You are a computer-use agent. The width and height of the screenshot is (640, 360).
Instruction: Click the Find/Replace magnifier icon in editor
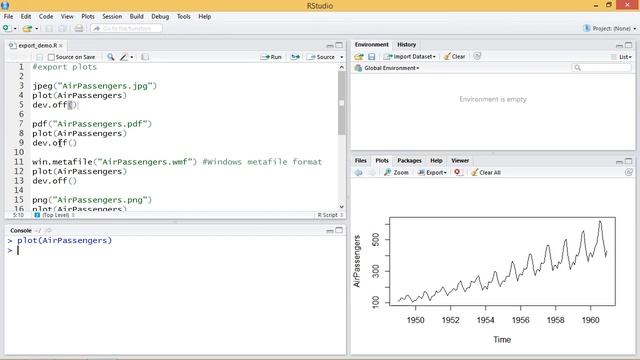click(111, 57)
